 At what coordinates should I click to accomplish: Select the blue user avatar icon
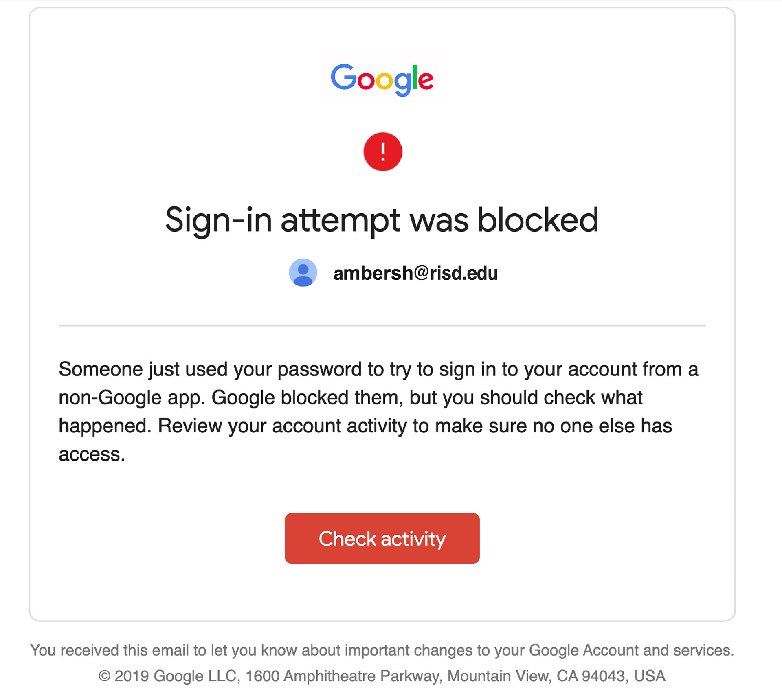(303, 272)
